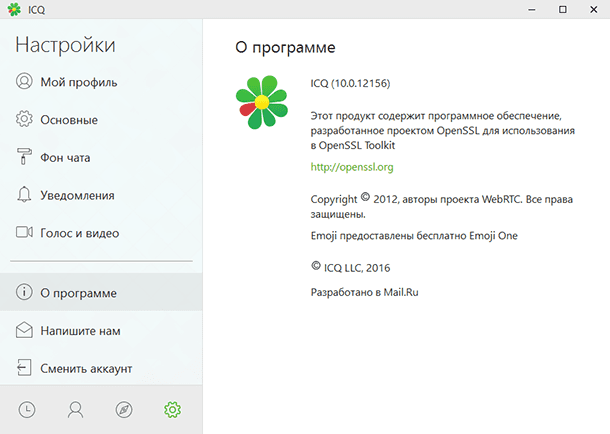Open Мой профиль settings
610x434 pixels.
coord(101,82)
